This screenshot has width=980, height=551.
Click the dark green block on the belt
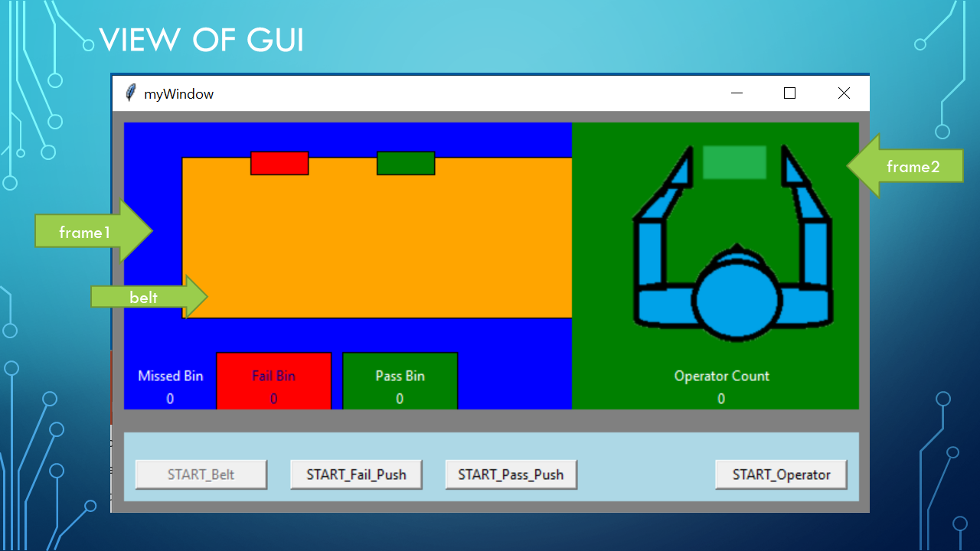click(x=406, y=163)
